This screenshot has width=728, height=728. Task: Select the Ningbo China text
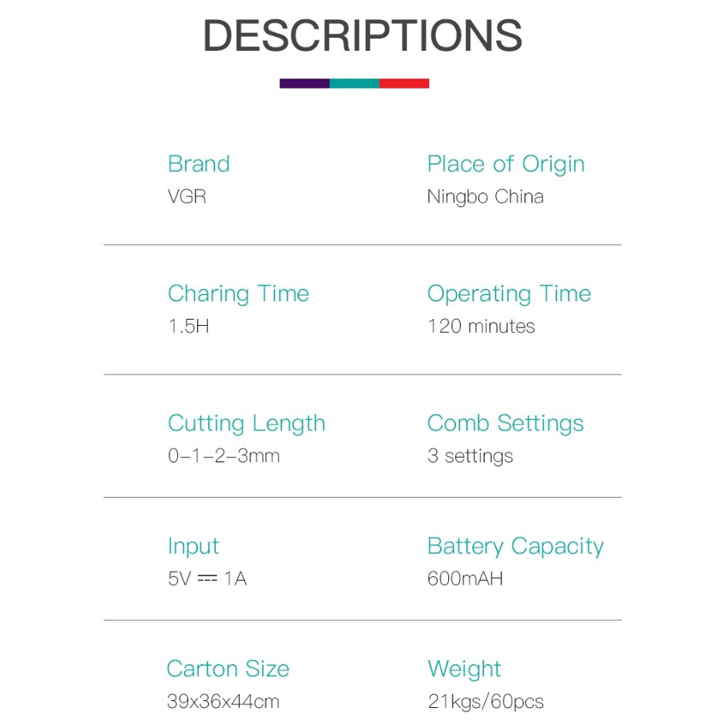[x=485, y=197]
